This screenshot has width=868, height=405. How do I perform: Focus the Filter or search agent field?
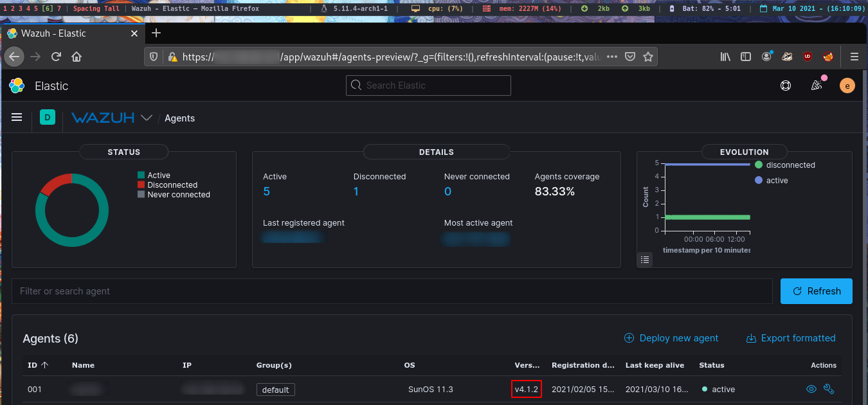pos(392,291)
